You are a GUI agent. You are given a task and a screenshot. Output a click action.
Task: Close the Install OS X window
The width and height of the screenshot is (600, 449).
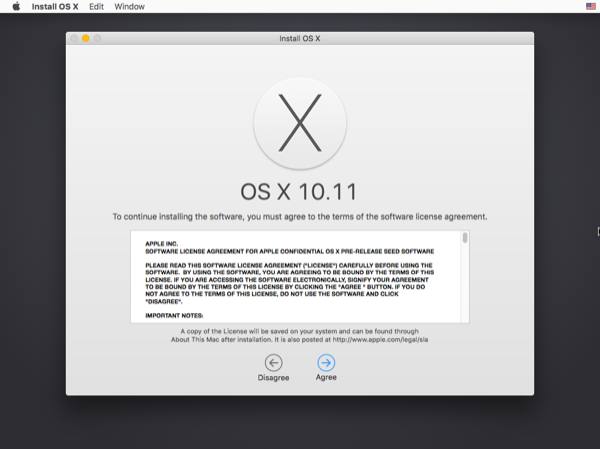pyautogui.click(x=75, y=38)
